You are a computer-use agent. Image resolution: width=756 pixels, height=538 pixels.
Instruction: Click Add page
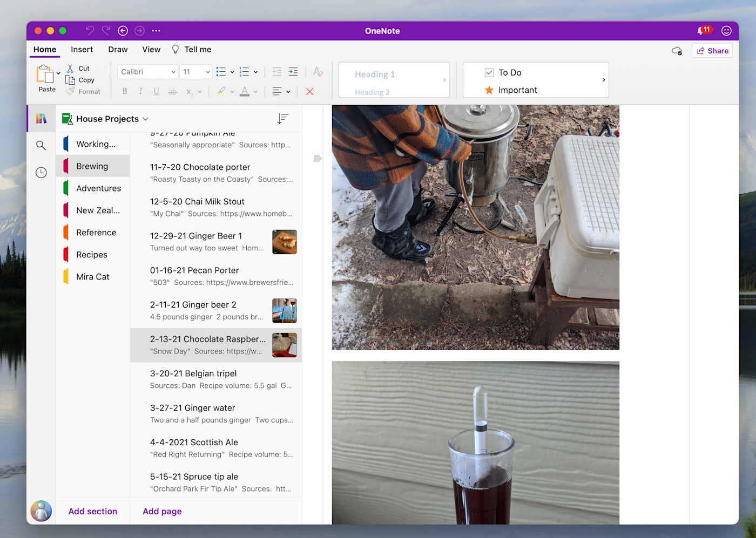tap(162, 511)
